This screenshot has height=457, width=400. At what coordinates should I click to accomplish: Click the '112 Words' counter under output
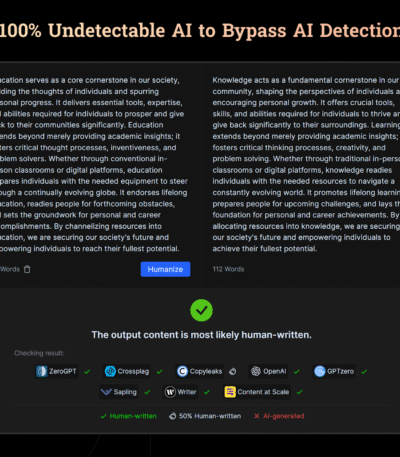point(228,269)
